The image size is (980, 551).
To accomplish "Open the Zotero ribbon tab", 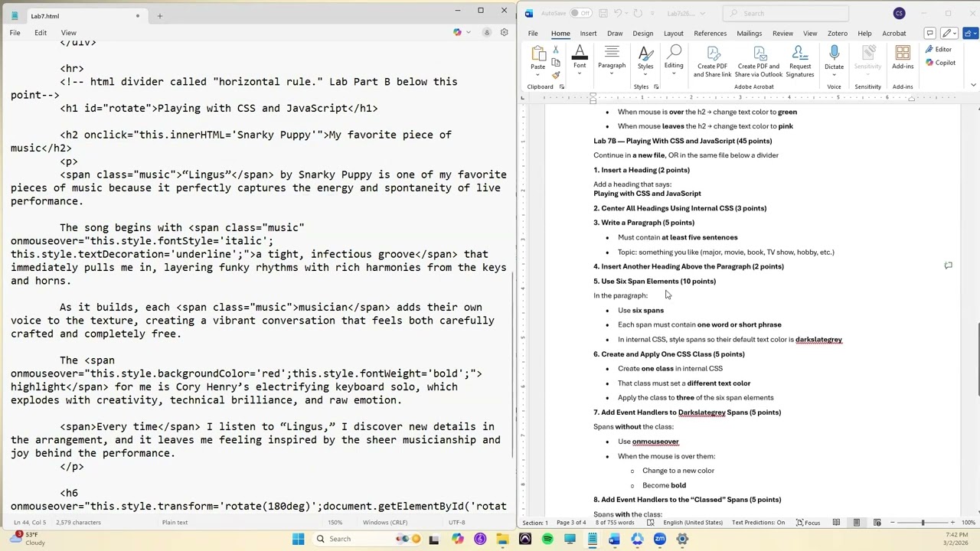I will 838,33.
